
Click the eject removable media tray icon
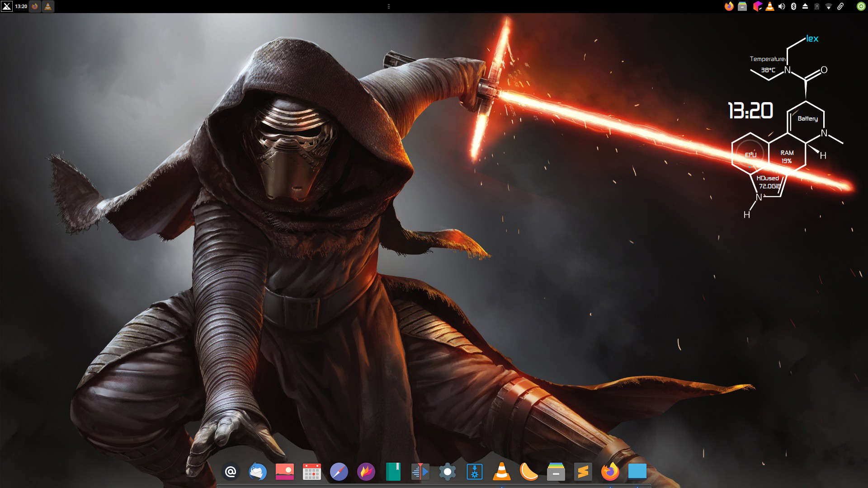pyautogui.click(x=805, y=6)
